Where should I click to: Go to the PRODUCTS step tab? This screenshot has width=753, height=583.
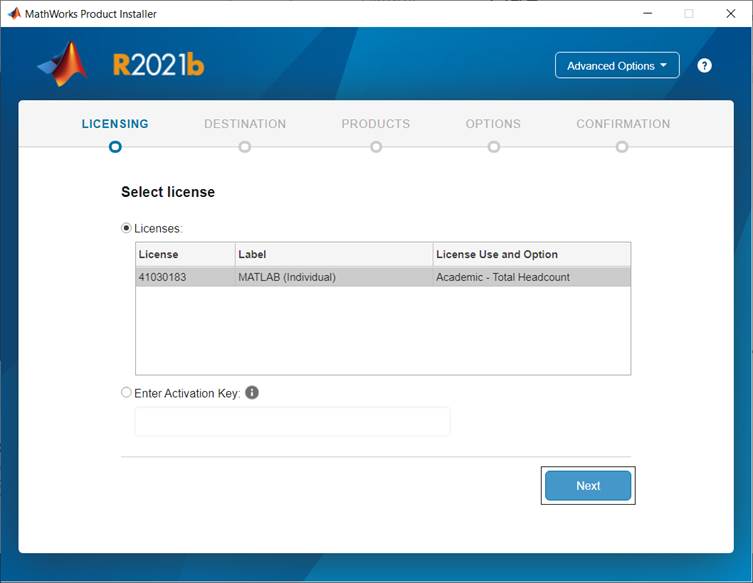coord(376,124)
